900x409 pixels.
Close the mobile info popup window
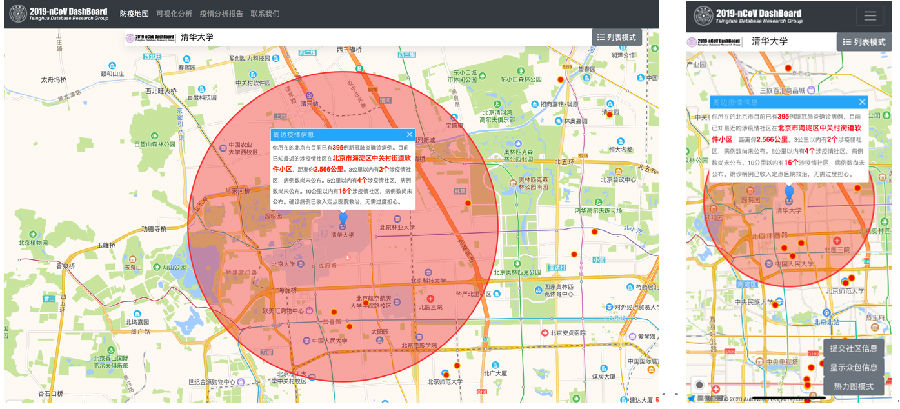pyautogui.click(x=862, y=101)
